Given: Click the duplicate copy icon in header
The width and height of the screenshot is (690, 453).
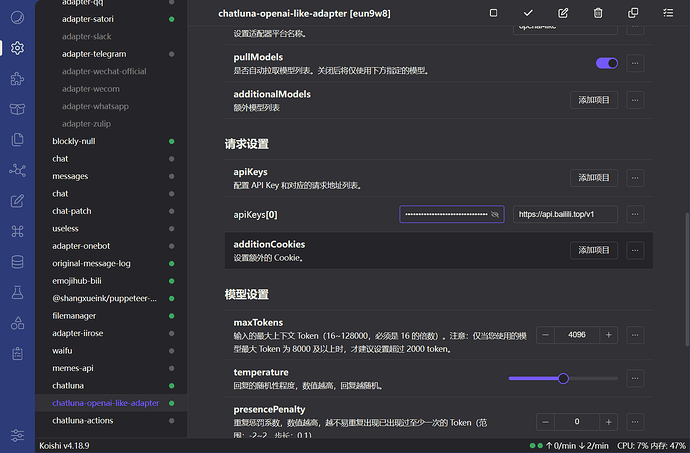Looking at the screenshot, I should [633, 13].
